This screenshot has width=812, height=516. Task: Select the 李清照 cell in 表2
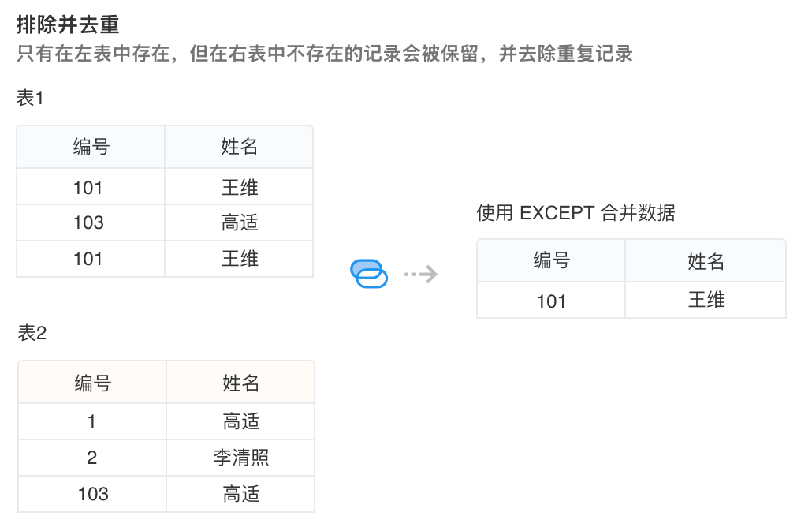[x=241, y=458]
